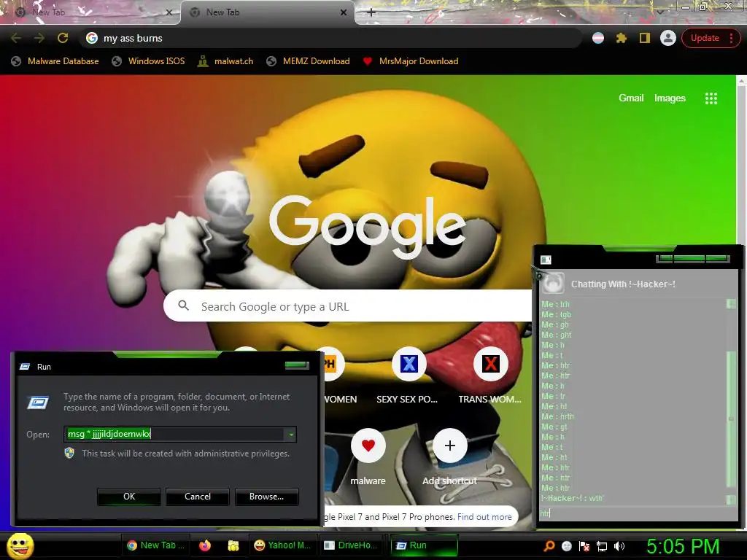Click the 5:05 PM clock
747x560 pixels.
click(682, 546)
